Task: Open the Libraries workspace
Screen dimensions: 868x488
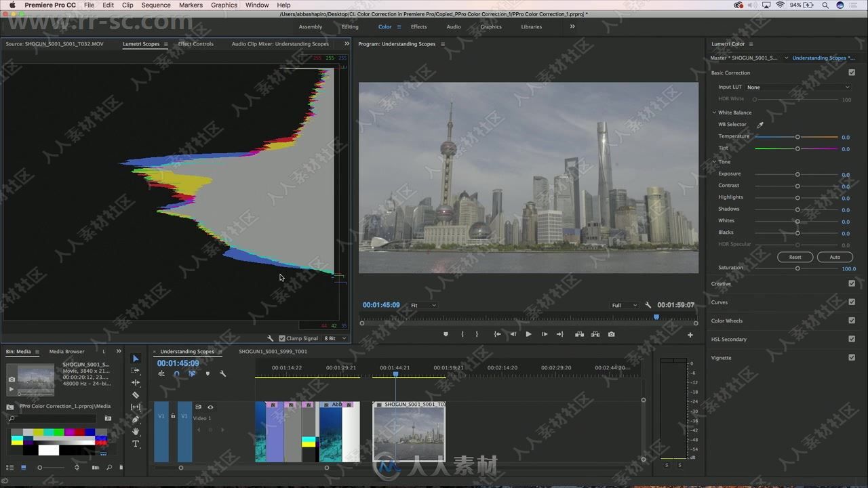Action: [x=532, y=27]
